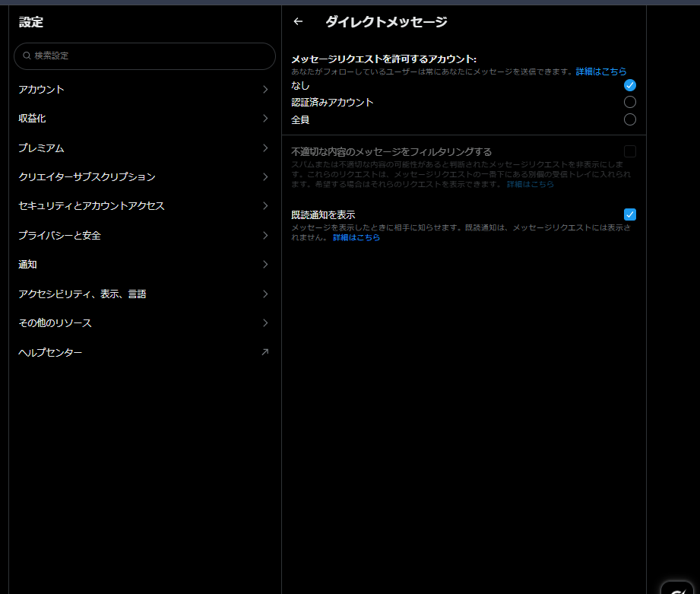Focus the 検索設定 search field
This screenshot has height=594, width=700.
click(144, 56)
